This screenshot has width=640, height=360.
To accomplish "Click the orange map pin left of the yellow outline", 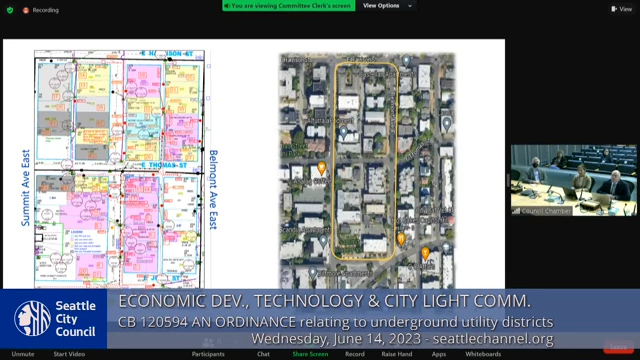I will [322, 167].
